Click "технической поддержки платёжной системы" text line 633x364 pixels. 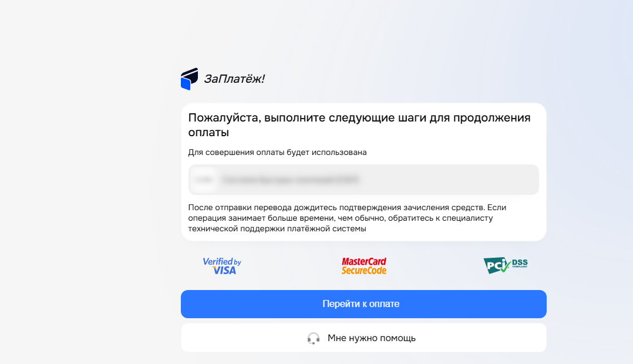277,228
